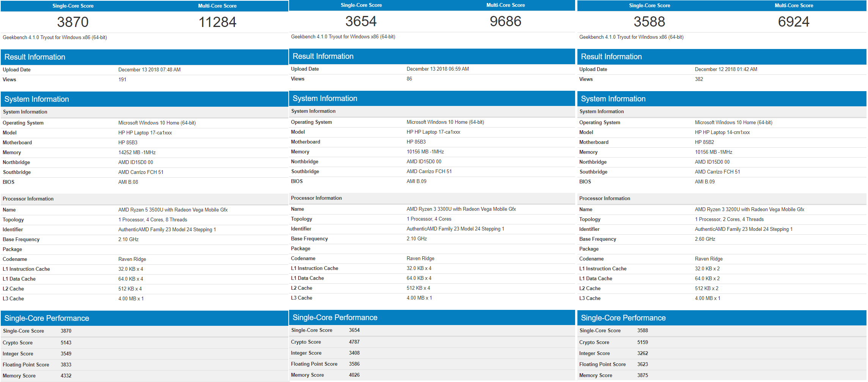Click the BIOS value AMI B.08

(128, 182)
